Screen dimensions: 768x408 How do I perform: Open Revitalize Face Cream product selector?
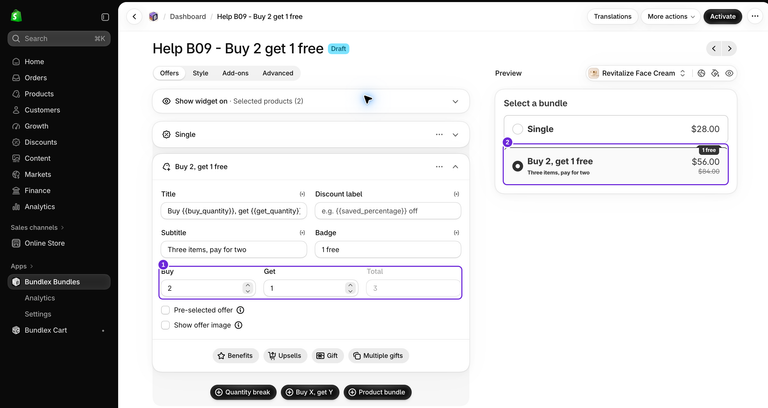(x=637, y=73)
